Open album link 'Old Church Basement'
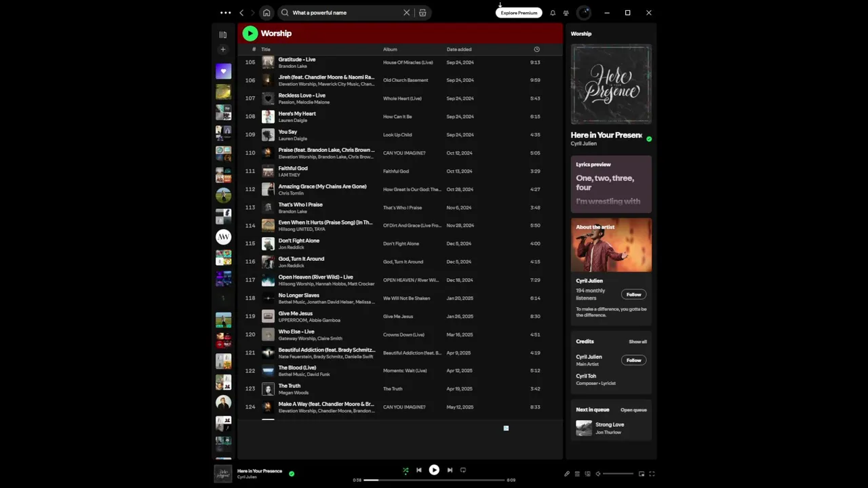Image resolution: width=868 pixels, height=488 pixels. point(406,81)
